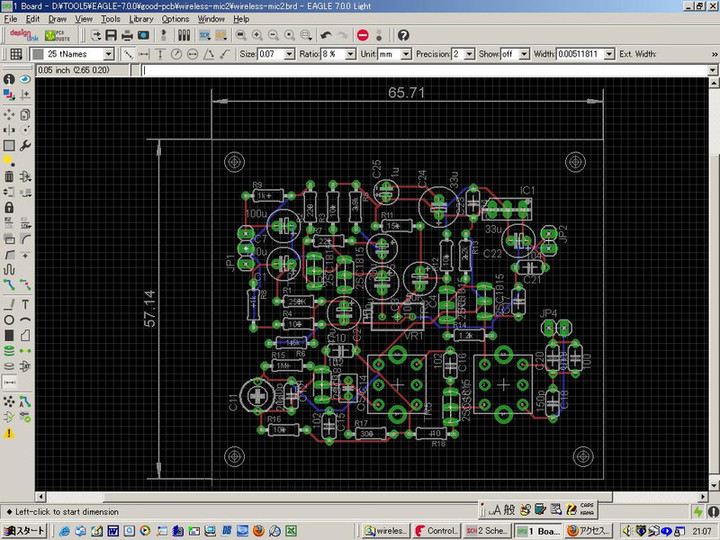Screen dimensions: 720x540
Task: Select the Text tool
Action: (25, 304)
